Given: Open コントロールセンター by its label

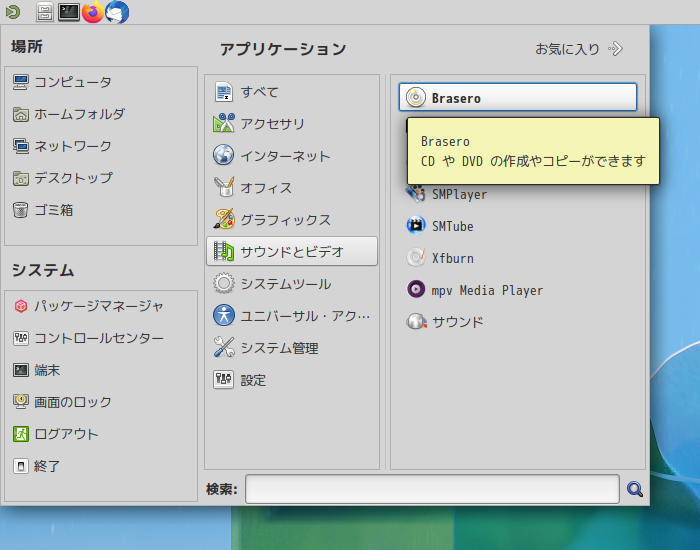Looking at the screenshot, I should (99, 338).
